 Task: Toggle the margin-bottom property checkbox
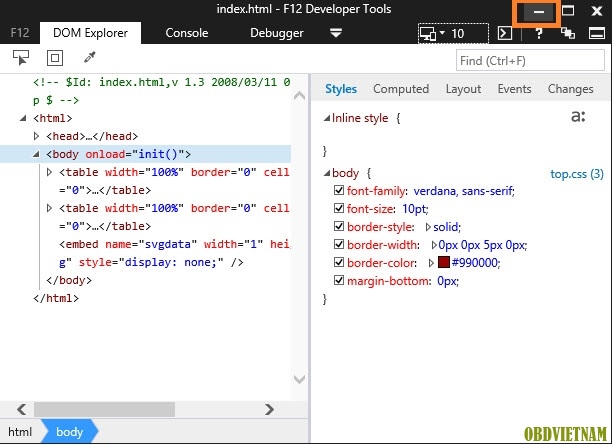pos(339,280)
